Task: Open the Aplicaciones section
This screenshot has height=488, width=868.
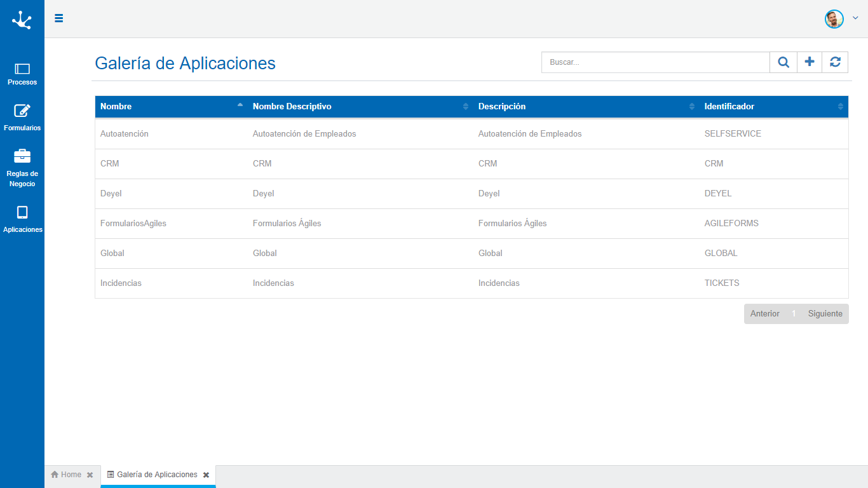Action: (22, 220)
